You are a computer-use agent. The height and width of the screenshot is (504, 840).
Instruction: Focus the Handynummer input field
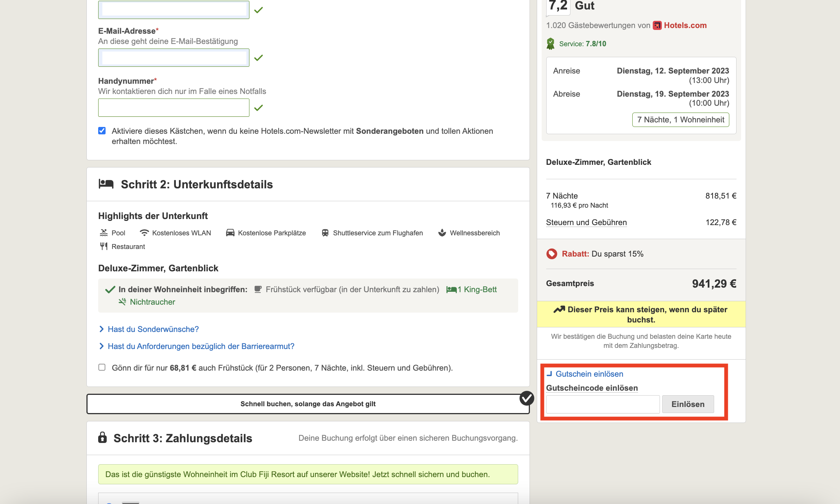(174, 108)
